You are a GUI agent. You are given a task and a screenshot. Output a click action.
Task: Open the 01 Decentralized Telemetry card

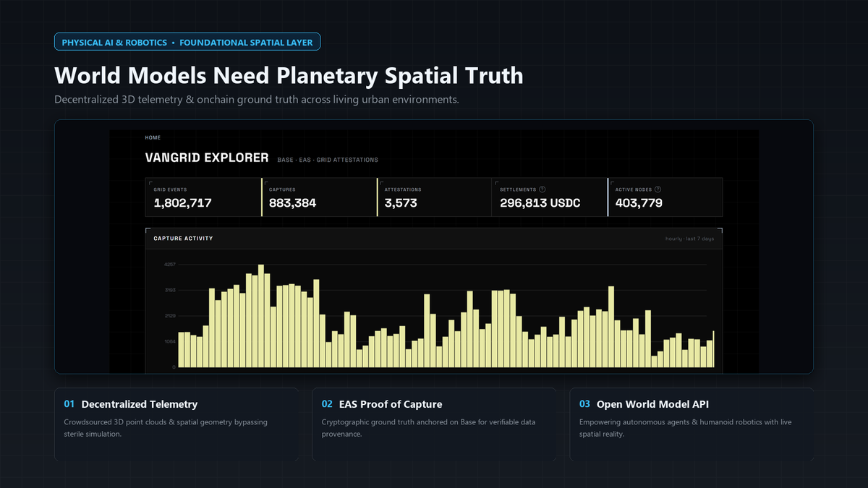176,424
